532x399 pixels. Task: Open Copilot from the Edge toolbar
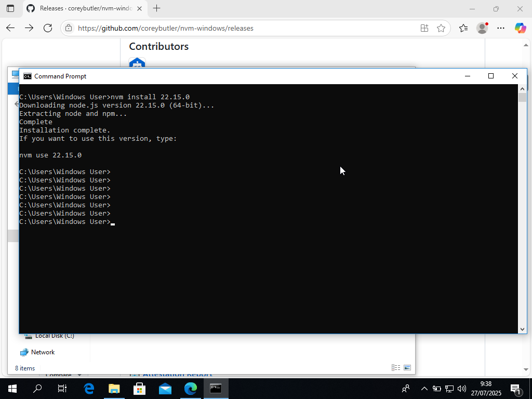[521, 28]
